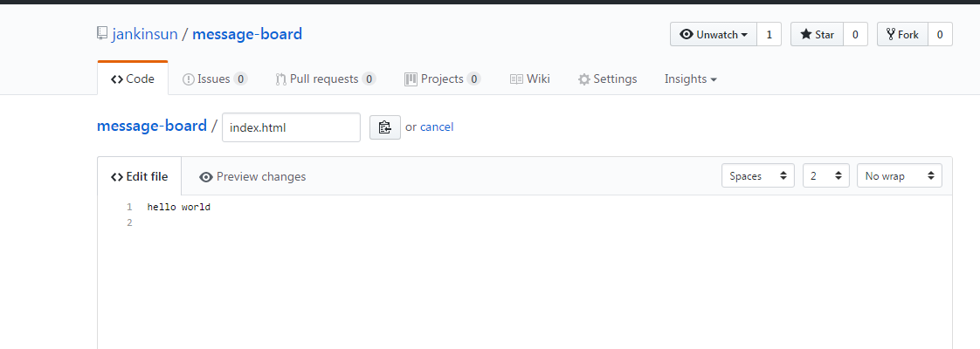This screenshot has height=349, width=980.
Task: Open the jankinsun user profile link
Action: [145, 35]
